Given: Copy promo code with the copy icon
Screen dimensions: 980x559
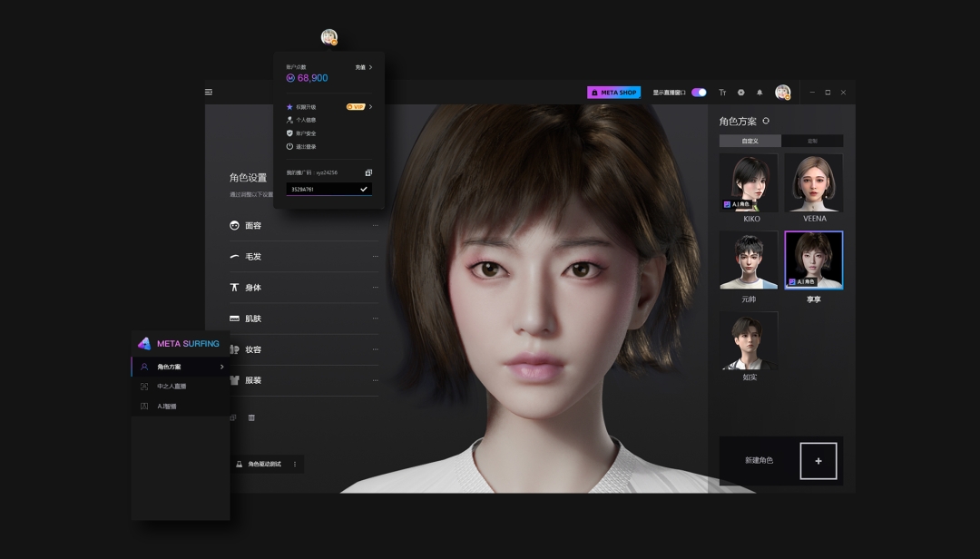Looking at the screenshot, I should [x=368, y=172].
